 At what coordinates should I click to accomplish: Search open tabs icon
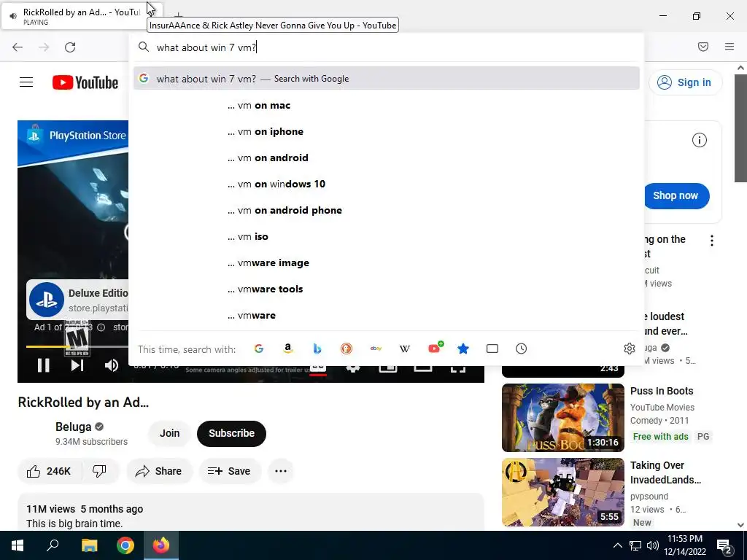(x=492, y=349)
